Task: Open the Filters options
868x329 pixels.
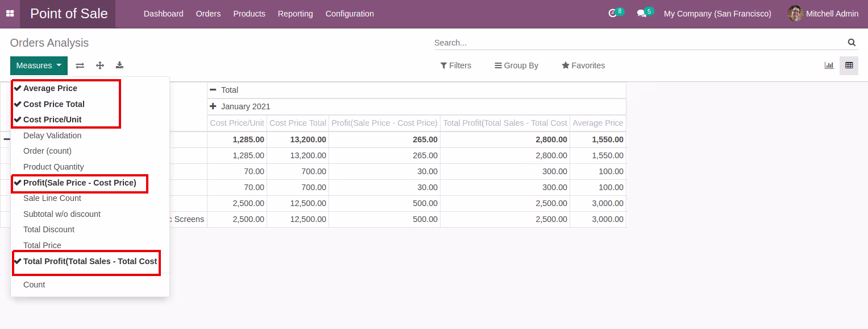Action: (456, 65)
